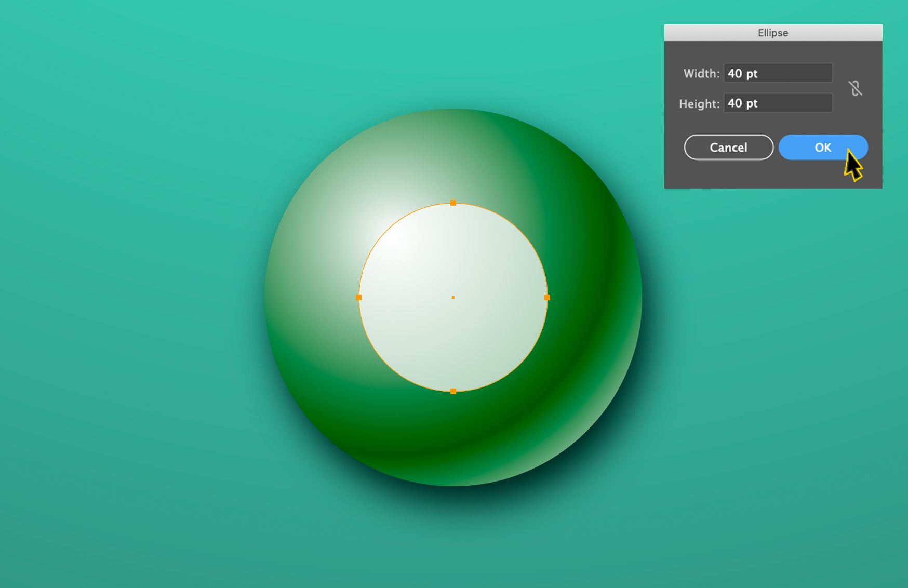
Task: Click the center point of the selected ellipse
Action: point(453,297)
